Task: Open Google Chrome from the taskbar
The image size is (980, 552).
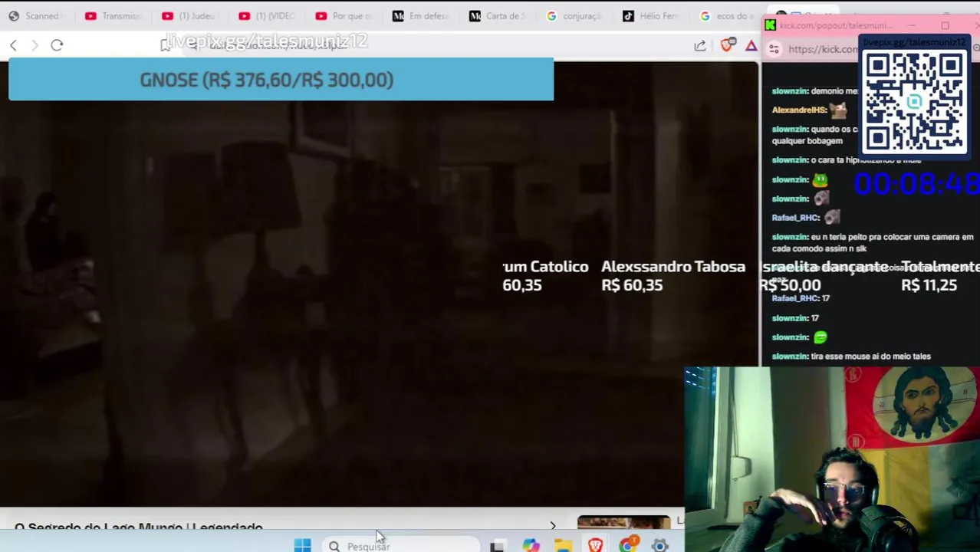Action: [628, 545]
